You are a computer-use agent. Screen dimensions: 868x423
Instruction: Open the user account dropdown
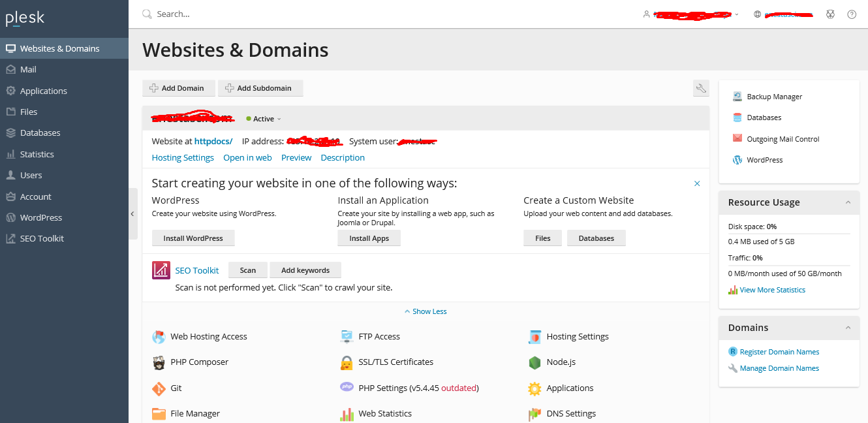[691, 14]
